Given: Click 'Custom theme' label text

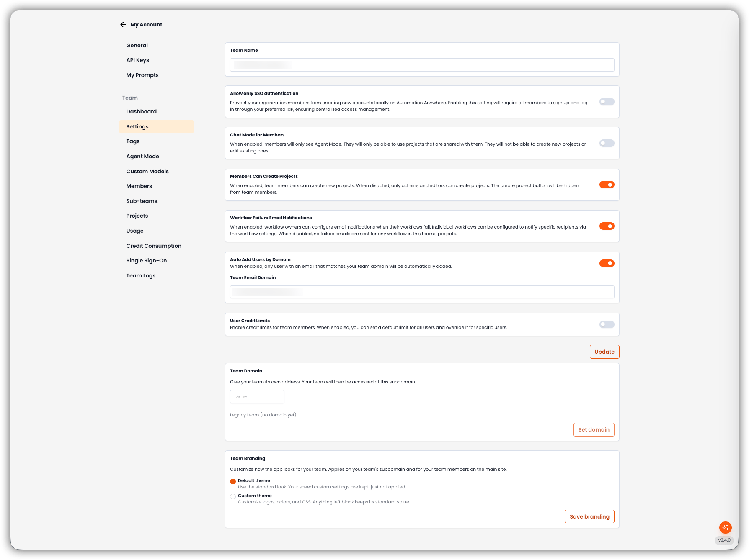Looking at the screenshot, I should (255, 496).
